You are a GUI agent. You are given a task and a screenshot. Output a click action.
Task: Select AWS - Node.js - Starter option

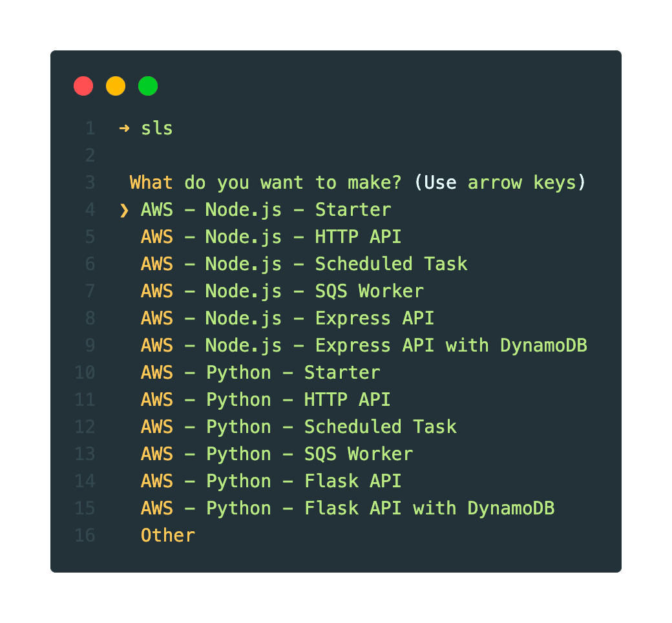[266, 210]
